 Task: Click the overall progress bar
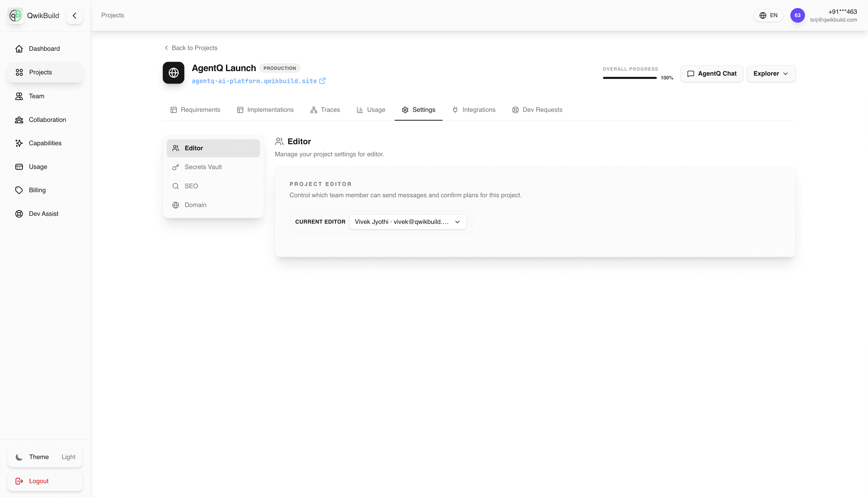629,78
